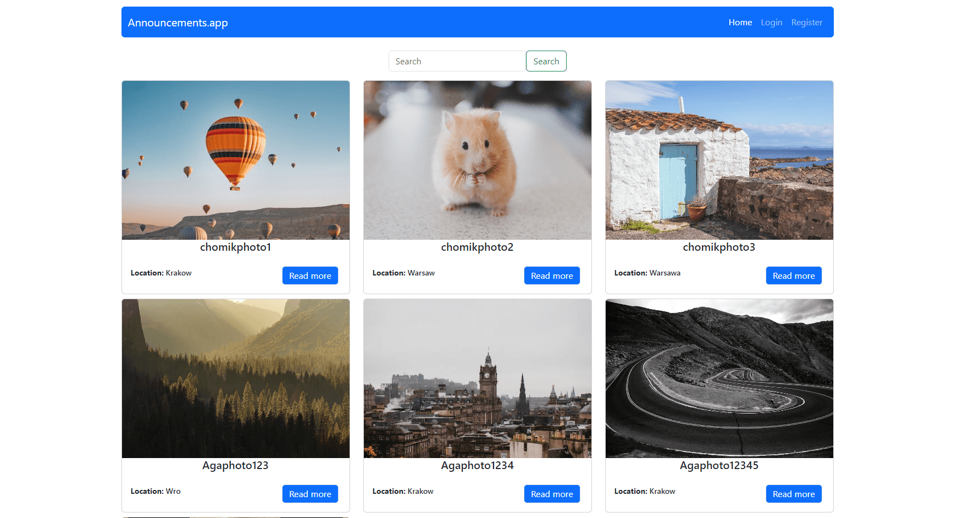Open the black-and-white winding road photo

(x=719, y=378)
